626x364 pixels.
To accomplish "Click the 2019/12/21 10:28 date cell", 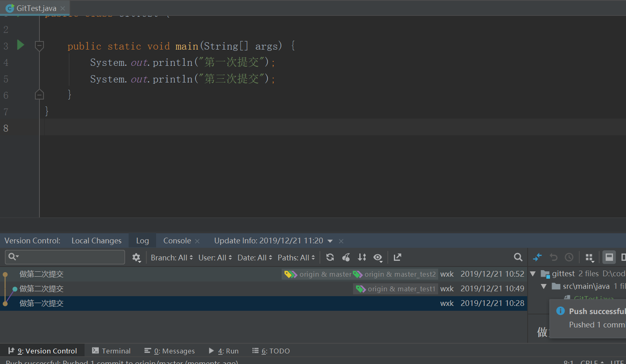I will tap(492, 303).
